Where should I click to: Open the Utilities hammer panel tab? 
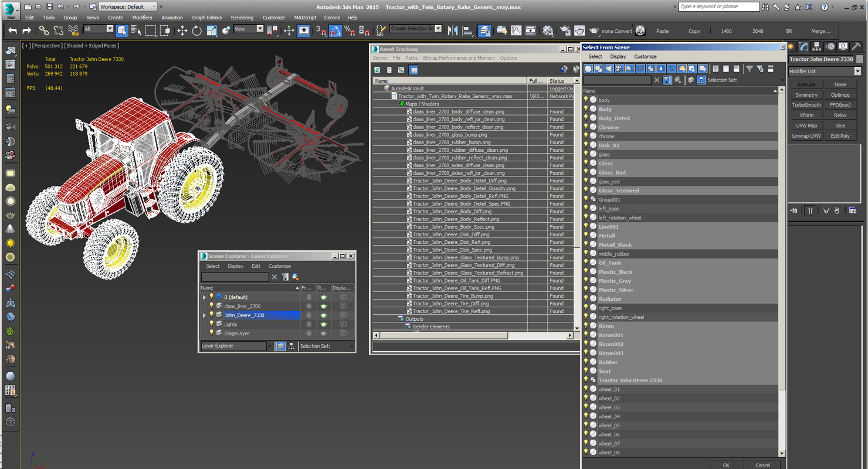pos(856,47)
